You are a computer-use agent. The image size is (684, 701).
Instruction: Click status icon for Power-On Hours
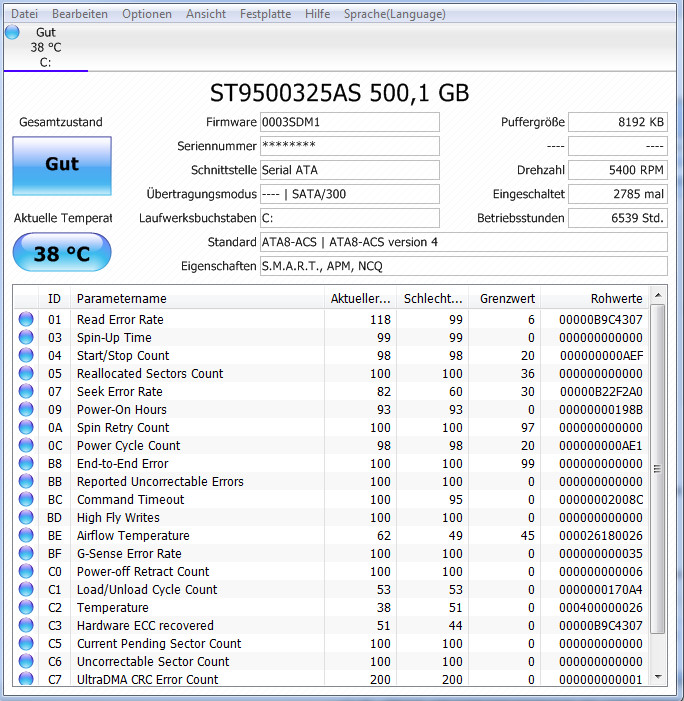[x=26, y=409]
